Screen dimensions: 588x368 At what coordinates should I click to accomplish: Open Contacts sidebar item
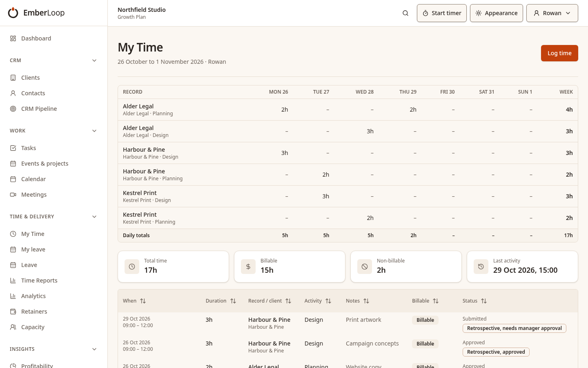(x=53, y=93)
